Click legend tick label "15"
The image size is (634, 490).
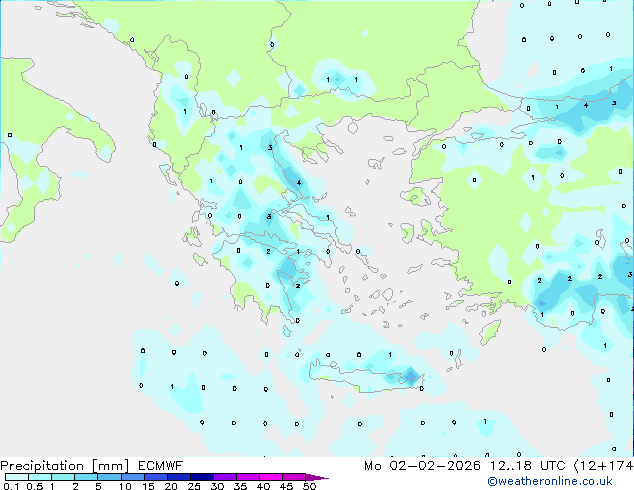click(x=148, y=486)
